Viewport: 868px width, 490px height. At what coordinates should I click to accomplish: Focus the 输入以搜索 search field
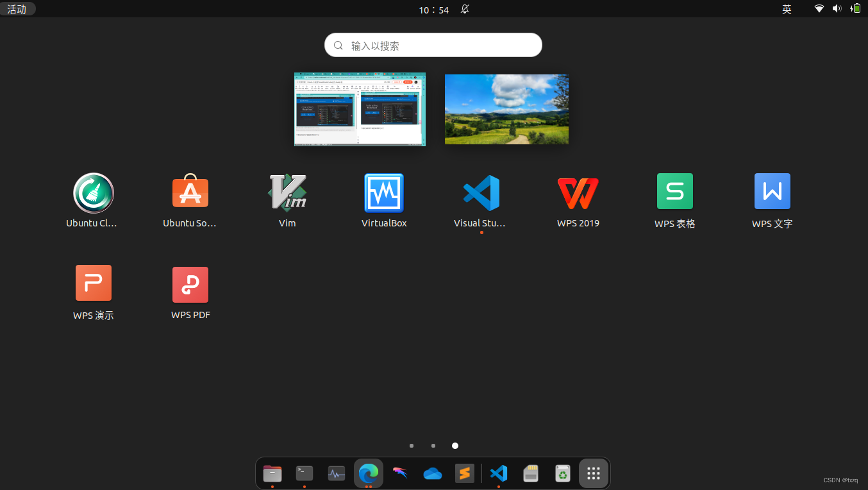433,46
